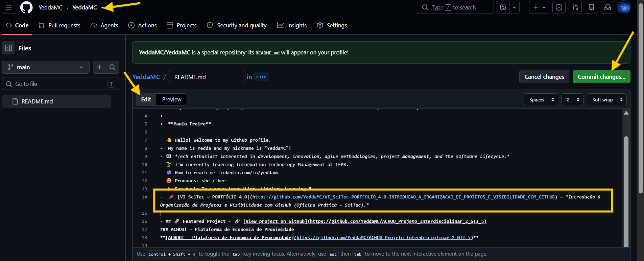
Task: Open the Copilot chat icon
Action: 503,7
